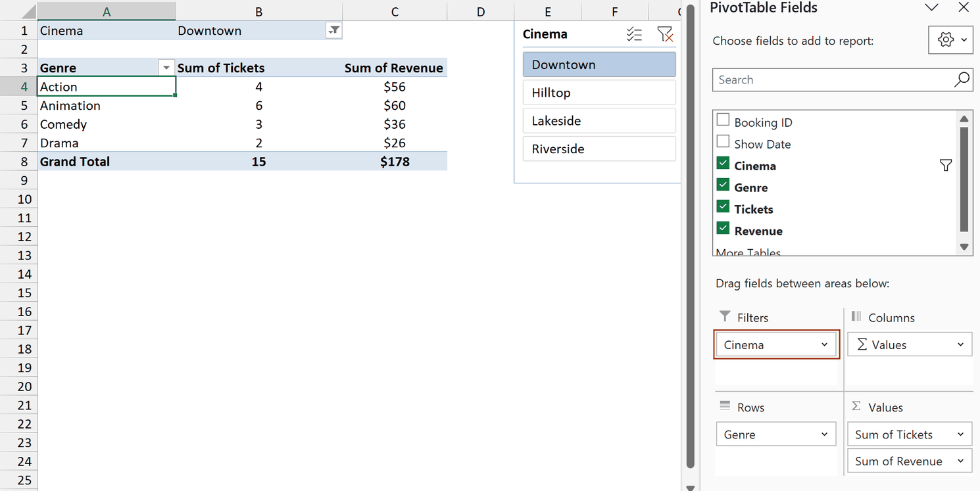980x491 pixels.
Task: Close the PivotTable Fields pane
Action: pos(964,8)
